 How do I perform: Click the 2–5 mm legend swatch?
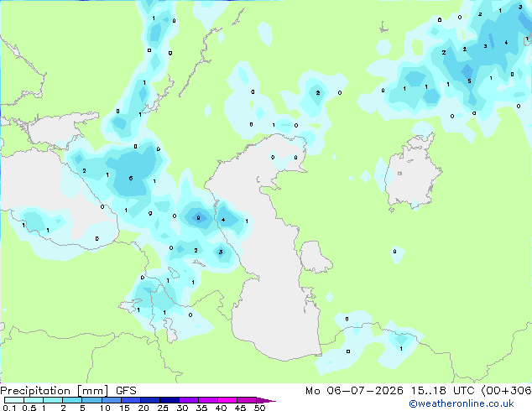click(72, 400)
